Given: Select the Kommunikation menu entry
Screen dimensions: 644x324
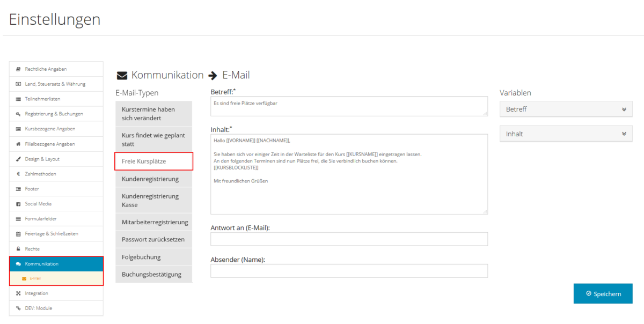Looking at the screenshot, I should coord(56,264).
